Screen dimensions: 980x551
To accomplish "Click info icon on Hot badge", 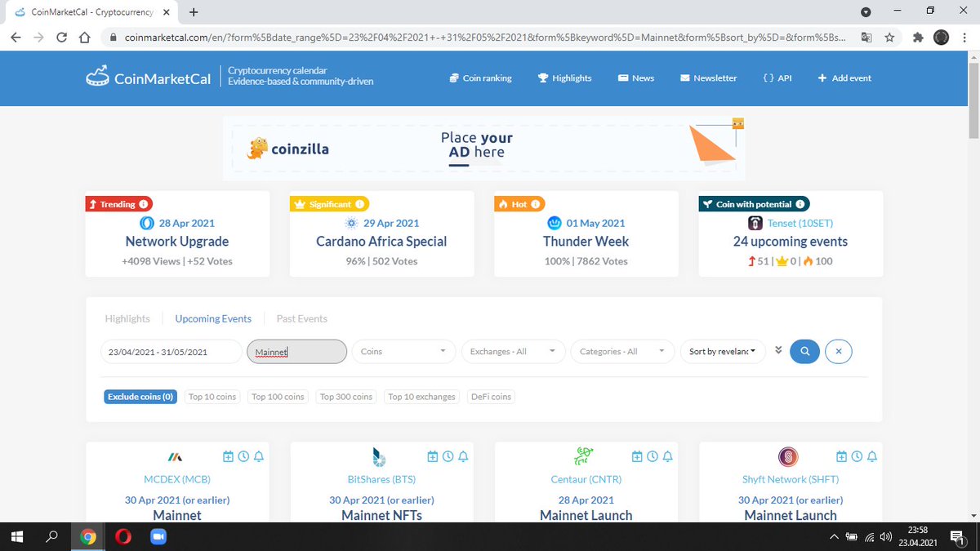I will pyautogui.click(x=536, y=204).
